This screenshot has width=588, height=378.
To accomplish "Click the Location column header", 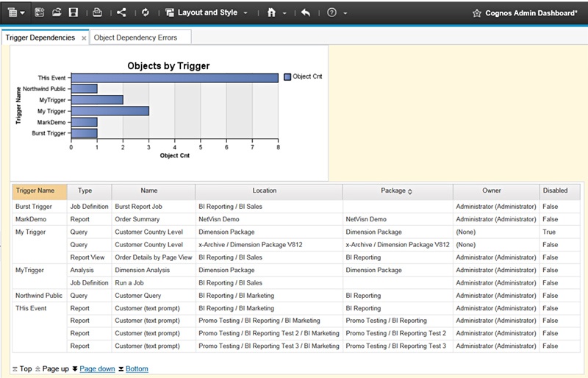I will click(268, 191).
